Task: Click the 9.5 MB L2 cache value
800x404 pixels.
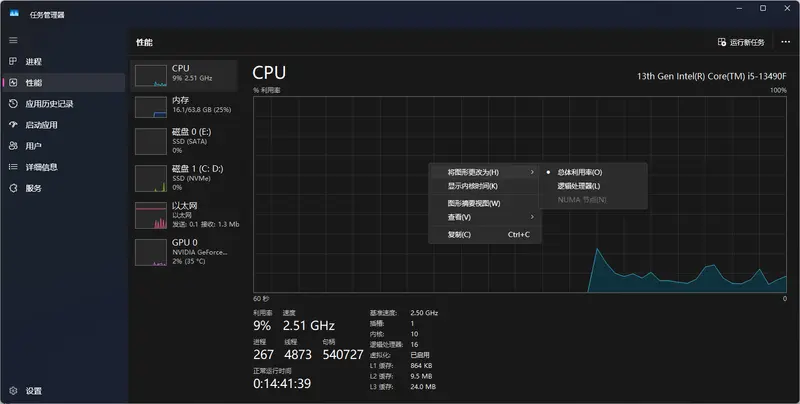Action: 421,376
